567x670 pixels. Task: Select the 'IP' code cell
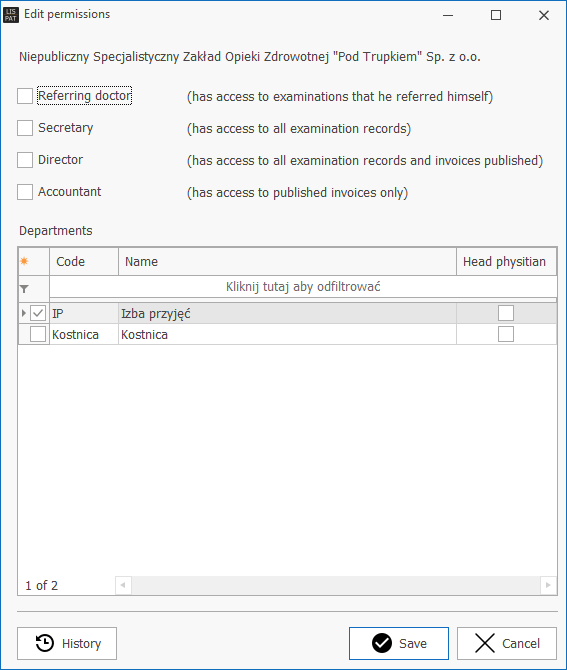click(84, 313)
